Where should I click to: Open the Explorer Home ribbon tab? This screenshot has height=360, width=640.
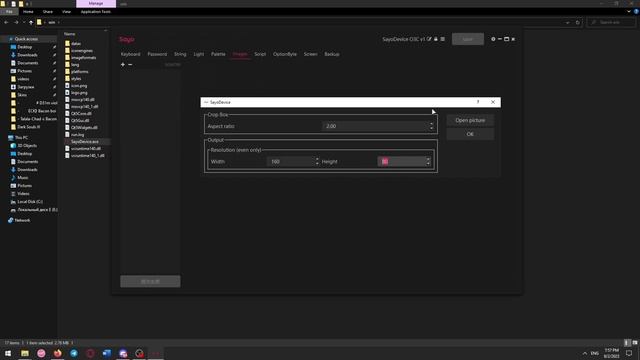coord(28,12)
